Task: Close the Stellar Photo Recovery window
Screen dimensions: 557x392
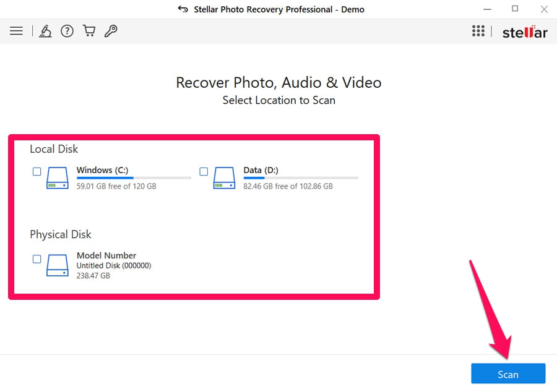Action: click(x=544, y=9)
